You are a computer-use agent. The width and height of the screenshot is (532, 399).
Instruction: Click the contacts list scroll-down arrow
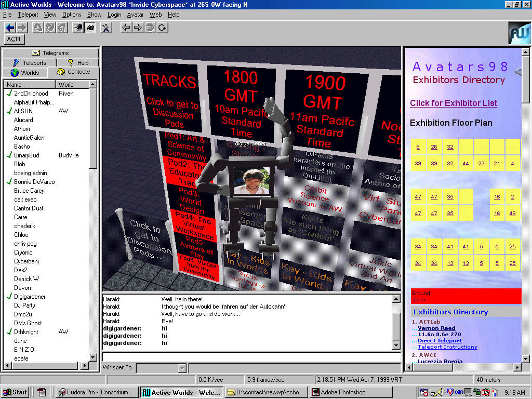point(93,357)
